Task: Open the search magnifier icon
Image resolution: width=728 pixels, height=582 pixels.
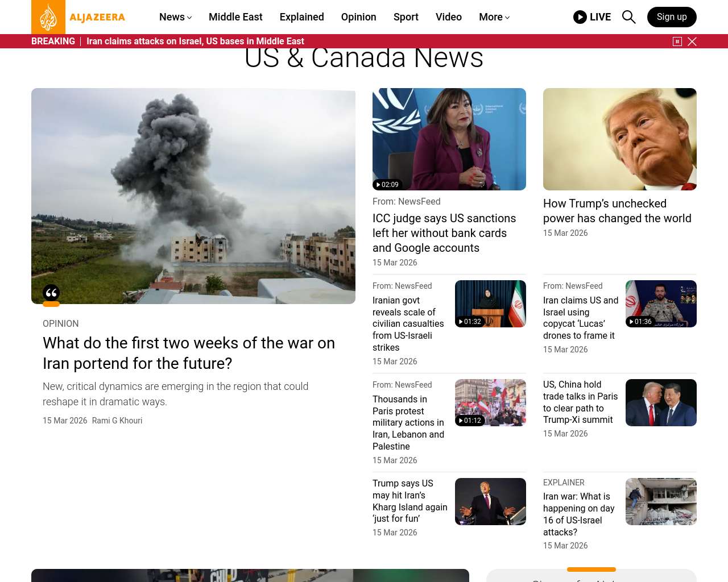Action: click(628, 17)
